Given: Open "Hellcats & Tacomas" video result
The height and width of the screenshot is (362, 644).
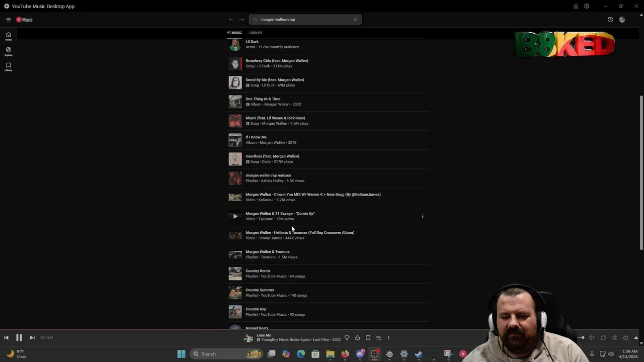Looking at the screenshot, I should pos(329,235).
